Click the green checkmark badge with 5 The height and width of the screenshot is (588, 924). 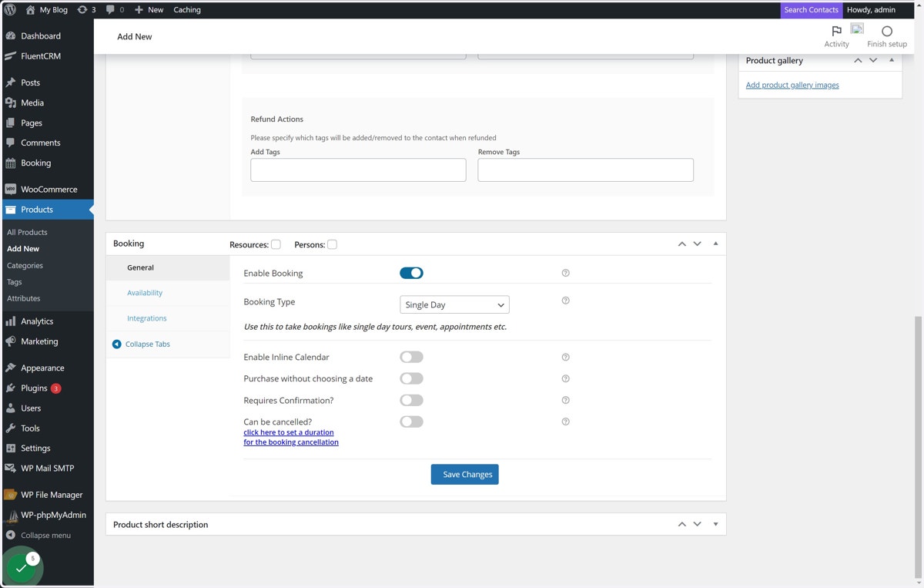click(22, 568)
